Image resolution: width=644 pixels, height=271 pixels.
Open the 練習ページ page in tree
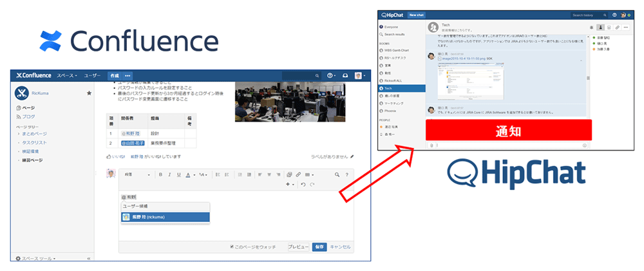(x=32, y=160)
